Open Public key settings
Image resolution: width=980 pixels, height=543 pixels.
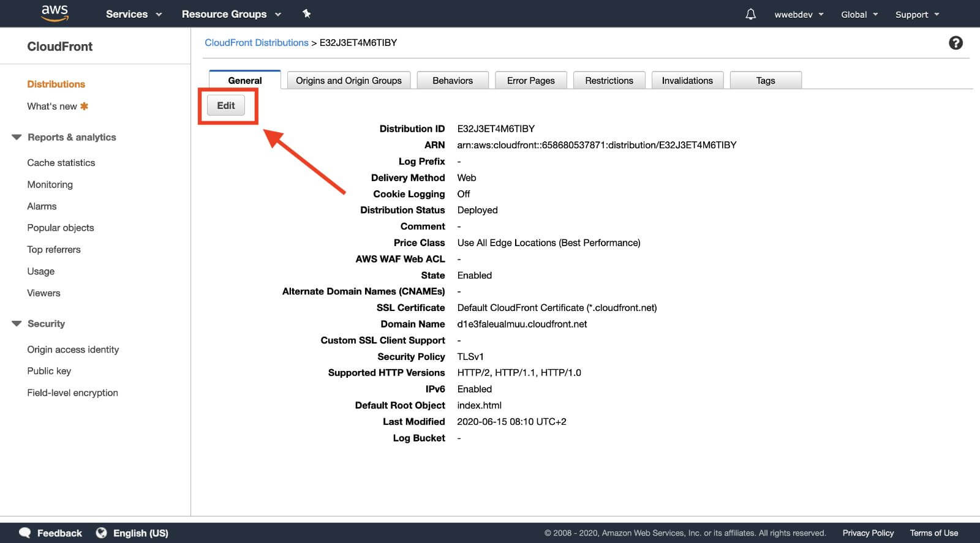(49, 370)
